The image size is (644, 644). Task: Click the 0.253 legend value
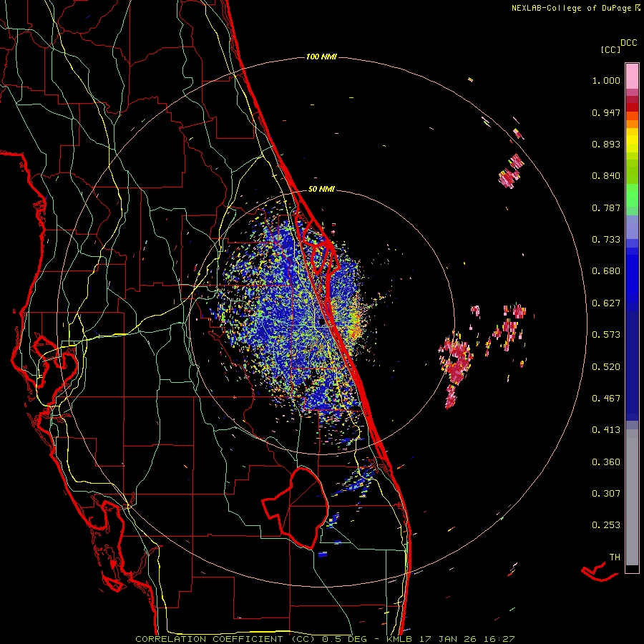tap(606, 525)
